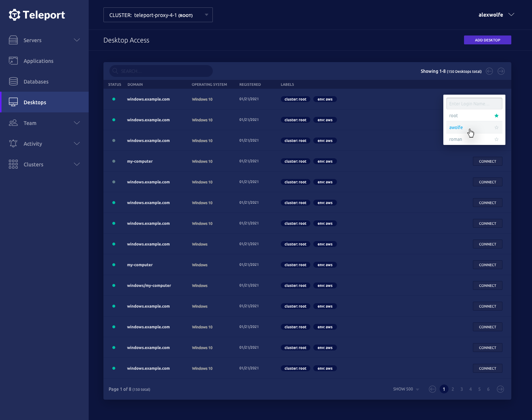Choose awolfe from the login list
The width and height of the screenshot is (532, 420).
click(456, 128)
